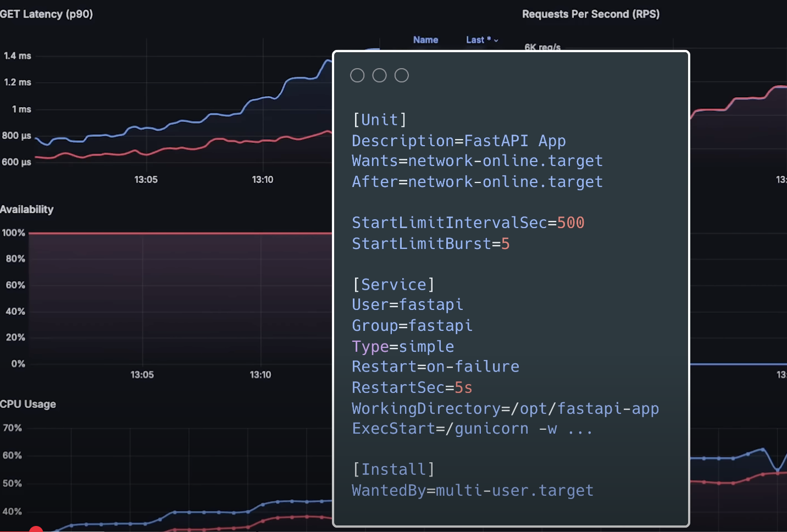Click 'Restart=on-failure' line
This screenshot has width=787, height=532.
click(x=436, y=367)
